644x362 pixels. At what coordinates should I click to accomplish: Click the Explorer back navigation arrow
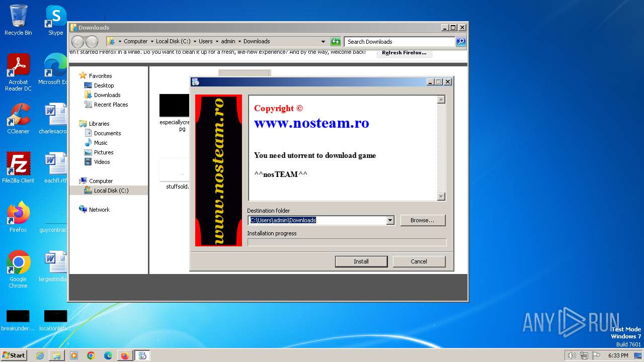(x=78, y=42)
